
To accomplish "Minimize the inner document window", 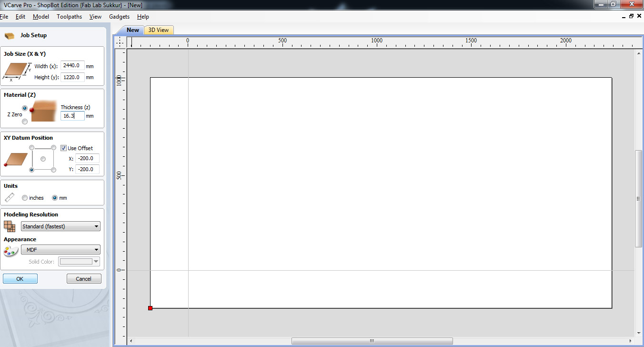I will [x=624, y=16].
